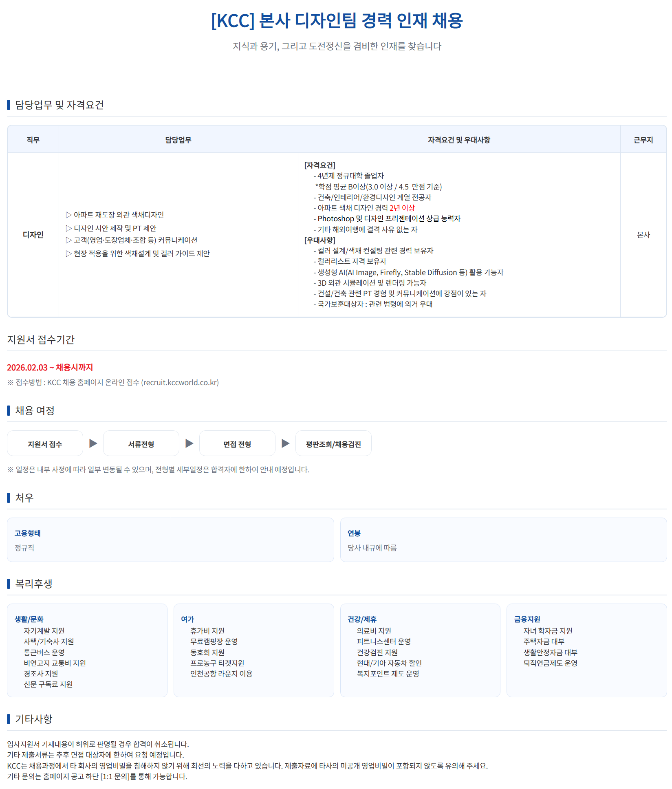Click the blue bar marker beside 처우 heading
This screenshot has height=789, width=672.
[x=9, y=498]
